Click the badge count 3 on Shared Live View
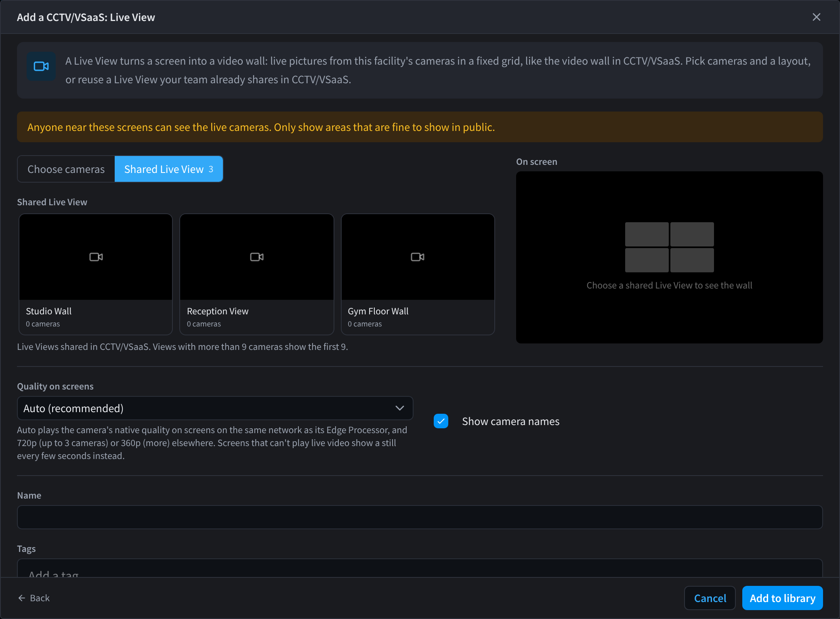840x619 pixels. [x=211, y=169]
